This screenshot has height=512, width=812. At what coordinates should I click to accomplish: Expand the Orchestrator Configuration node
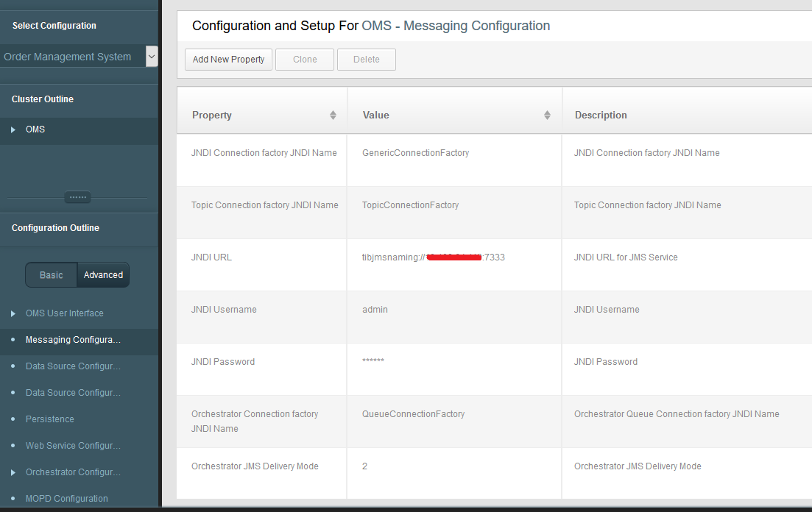(13, 472)
